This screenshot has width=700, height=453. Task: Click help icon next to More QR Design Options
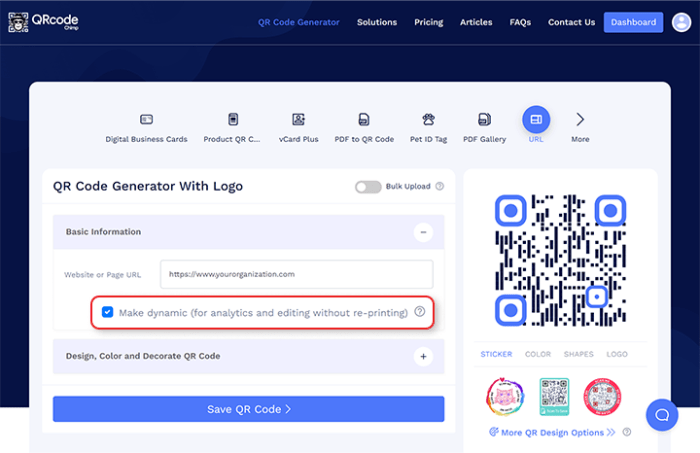point(627,432)
